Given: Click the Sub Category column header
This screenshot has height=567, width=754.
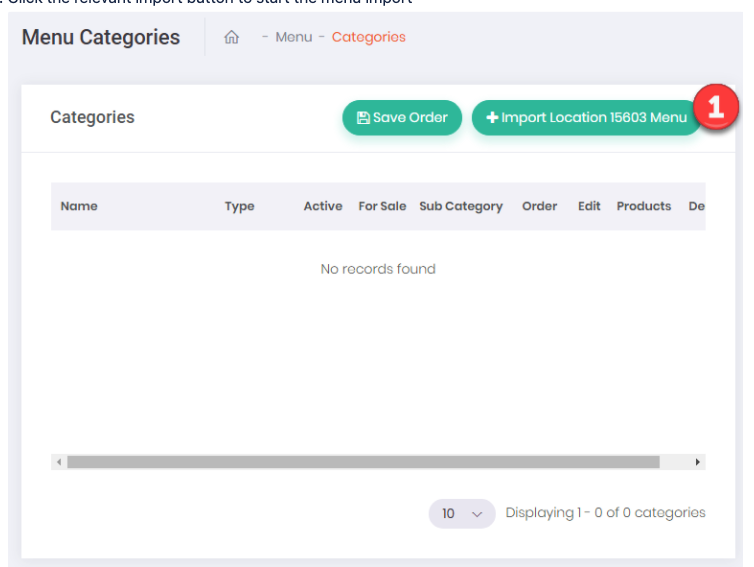Looking at the screenshot, I should (461, 206).
